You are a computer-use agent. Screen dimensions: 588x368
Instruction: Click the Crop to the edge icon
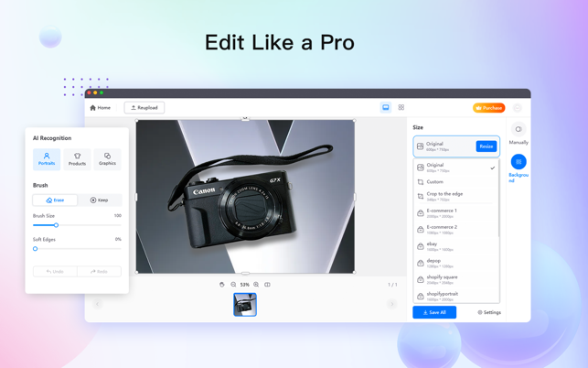coord(421,197)
